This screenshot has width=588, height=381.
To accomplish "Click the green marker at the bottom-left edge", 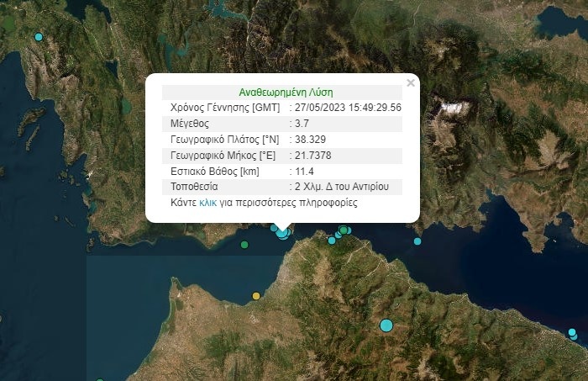I will click(x=100, y=378).
